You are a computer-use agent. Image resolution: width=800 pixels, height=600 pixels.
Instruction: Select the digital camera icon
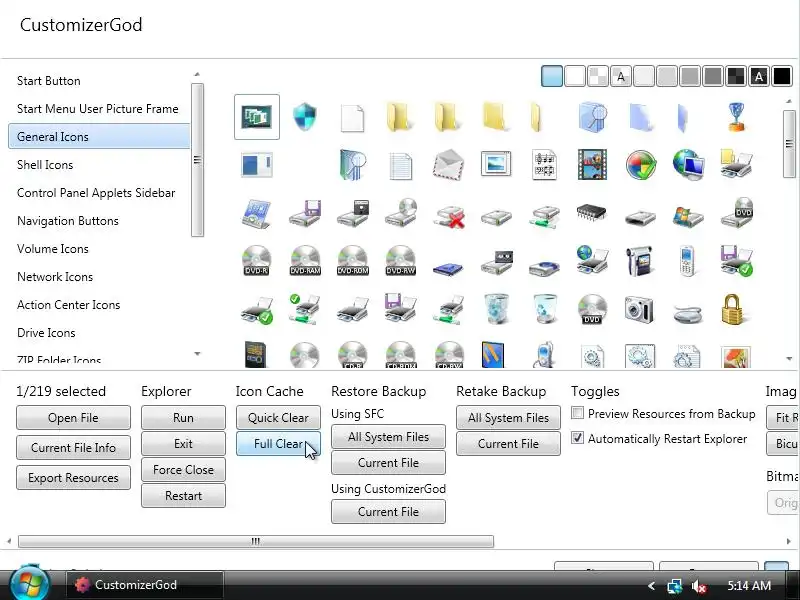(639, 310)
